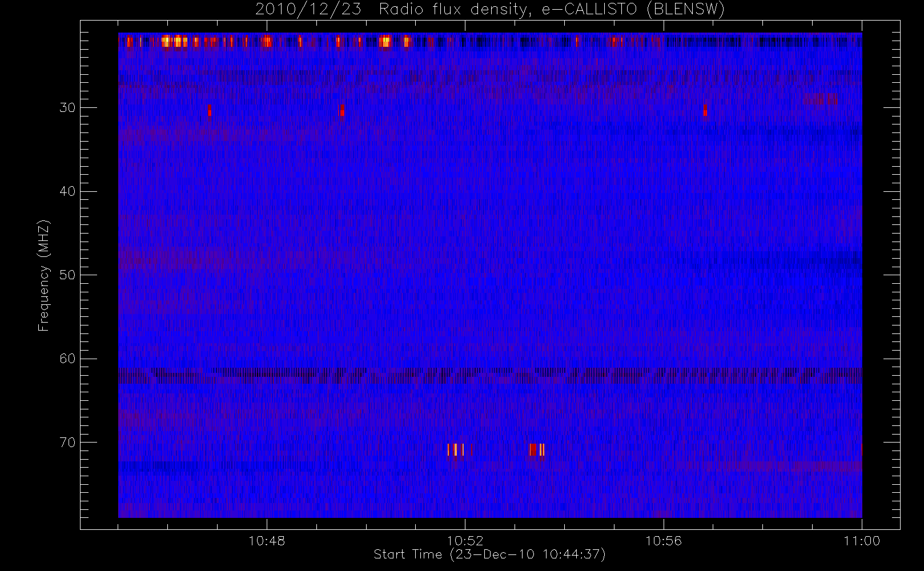
Task: Click the '60' frequency tick label
Action: (67, 359)
